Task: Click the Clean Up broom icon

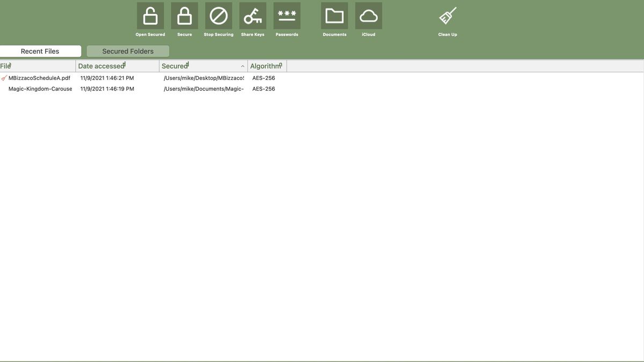Action: point(447,15)
